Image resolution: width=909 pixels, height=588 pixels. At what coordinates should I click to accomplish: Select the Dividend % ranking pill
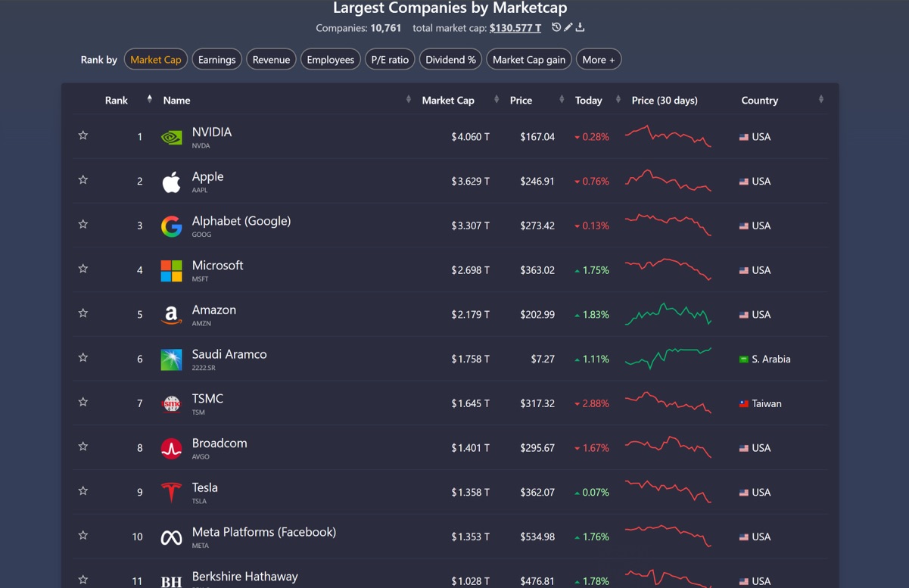(x=450, y=60)
